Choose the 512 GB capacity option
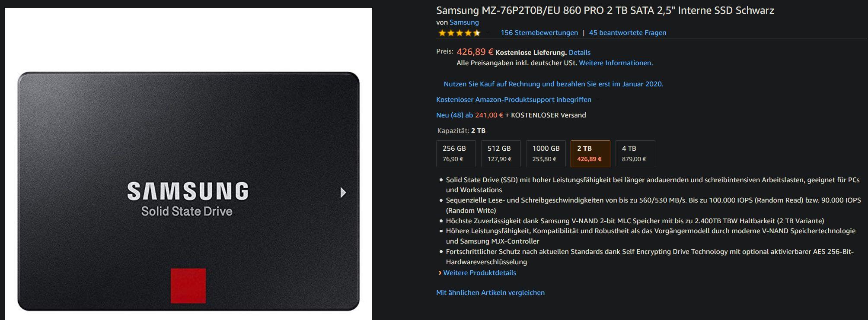This screenshot has width=868, height=320. click(x=501, y=154)
